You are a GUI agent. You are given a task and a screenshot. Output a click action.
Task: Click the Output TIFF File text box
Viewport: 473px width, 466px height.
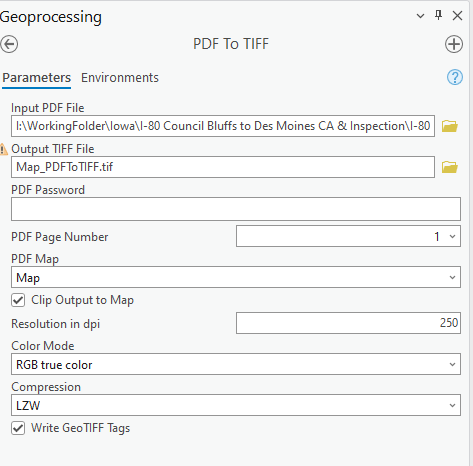223,167
